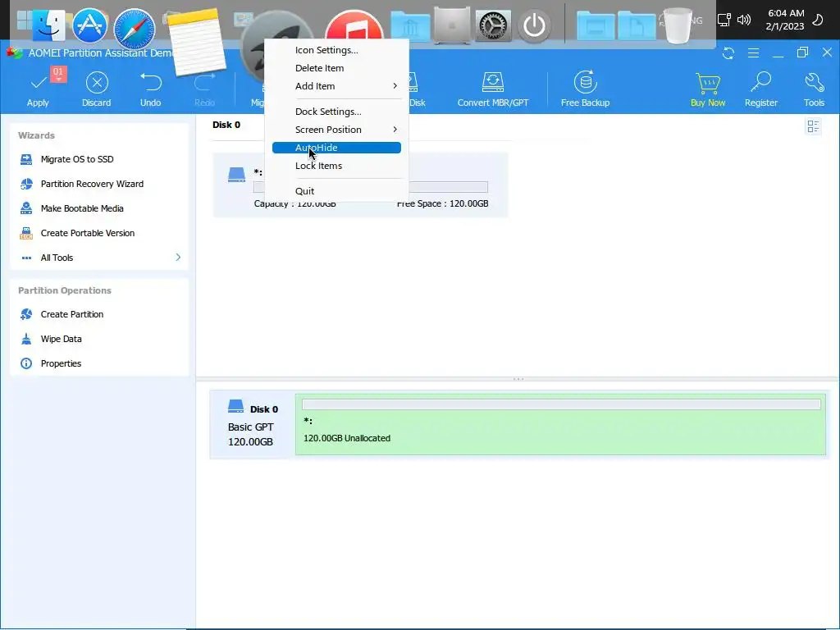
Task: Open Convert MBR/GPT tool
Action: [x=492, y=89]
